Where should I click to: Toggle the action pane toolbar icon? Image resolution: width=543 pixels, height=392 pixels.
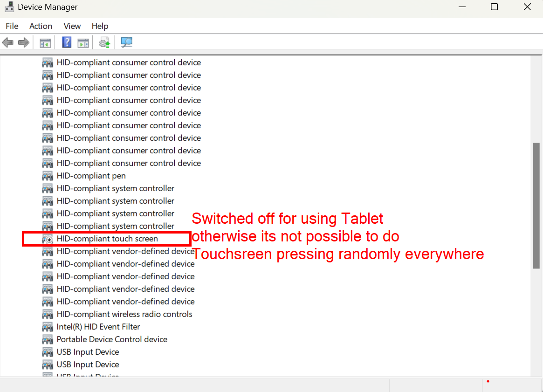point(83,43)
